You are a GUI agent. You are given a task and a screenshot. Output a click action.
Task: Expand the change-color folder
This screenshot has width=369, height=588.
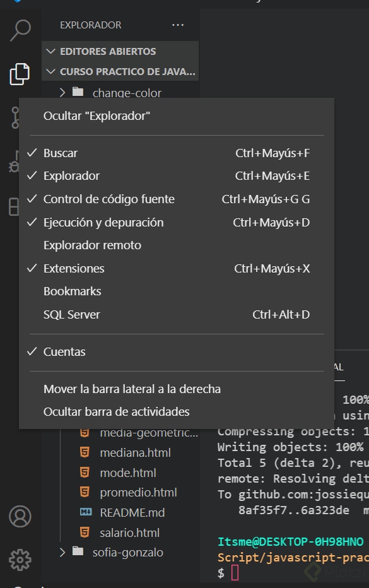(62, 93)
